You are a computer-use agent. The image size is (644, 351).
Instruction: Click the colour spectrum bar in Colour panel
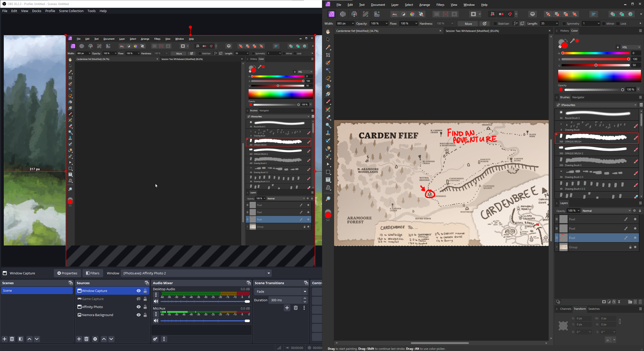coord(599,76)
